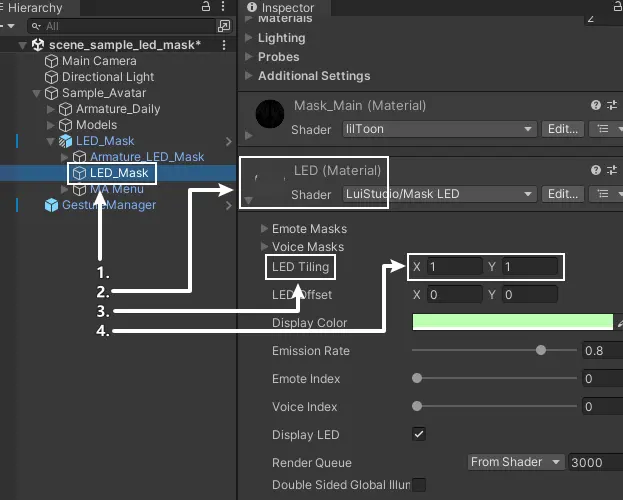
Task: Open the Hierarchy panel three-dot menu
Action: tap(223, 6)
